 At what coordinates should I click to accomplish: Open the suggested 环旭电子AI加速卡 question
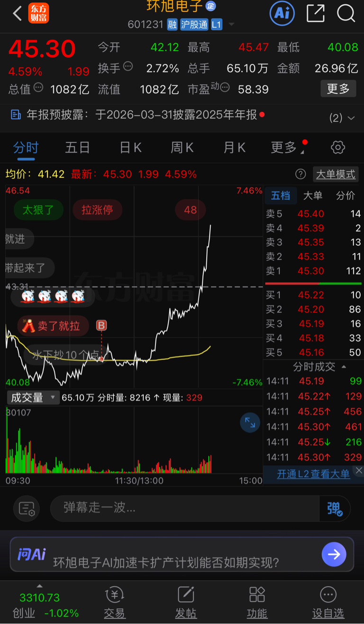(x=166, y=563)
